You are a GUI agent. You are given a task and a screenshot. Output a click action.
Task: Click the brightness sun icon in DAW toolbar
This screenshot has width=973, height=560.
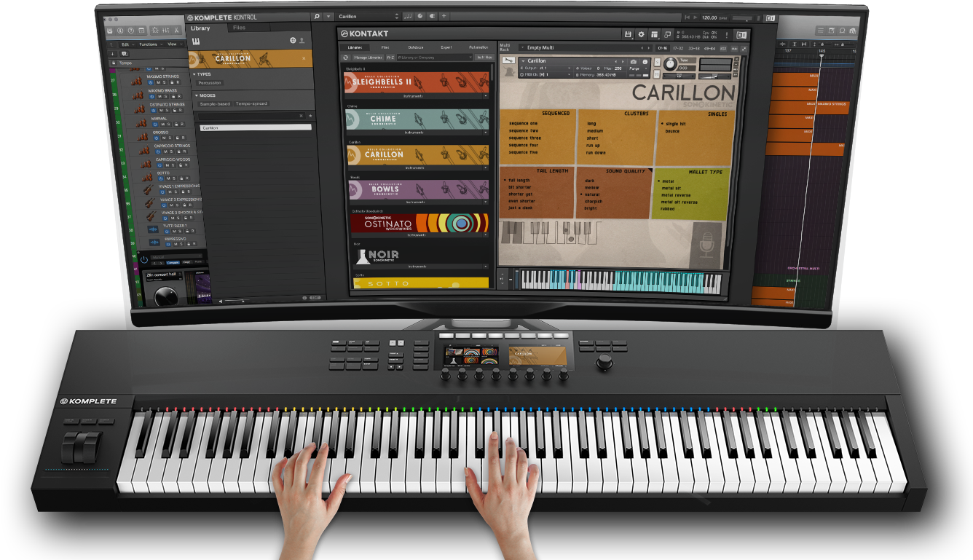coord(154,30)
